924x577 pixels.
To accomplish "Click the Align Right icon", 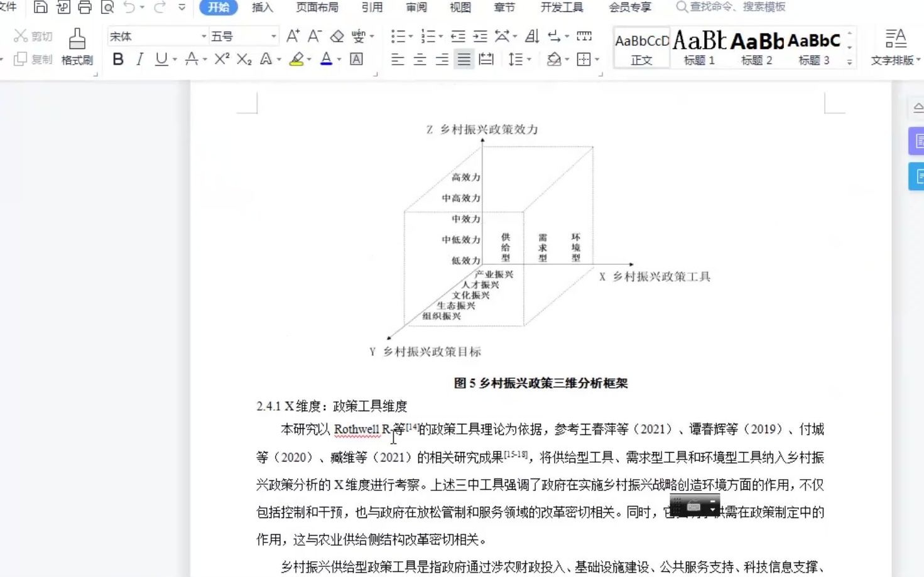I will click(442, 59).
